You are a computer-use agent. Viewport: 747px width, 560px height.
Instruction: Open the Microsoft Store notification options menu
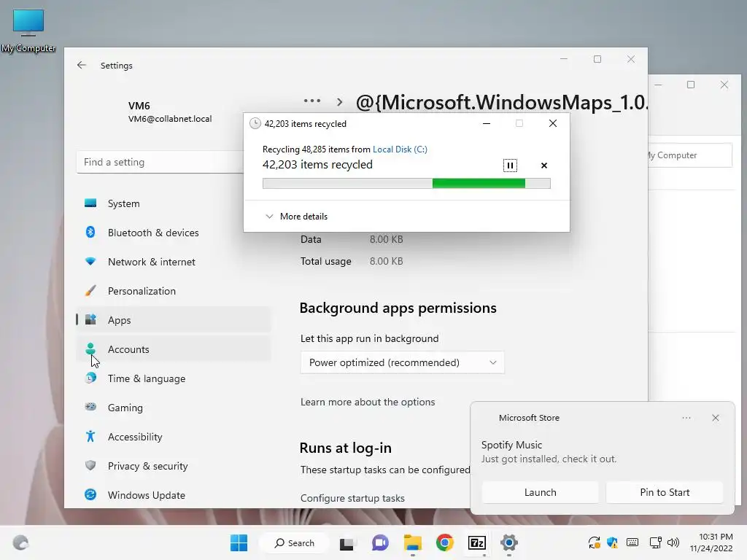coord(686,418)
